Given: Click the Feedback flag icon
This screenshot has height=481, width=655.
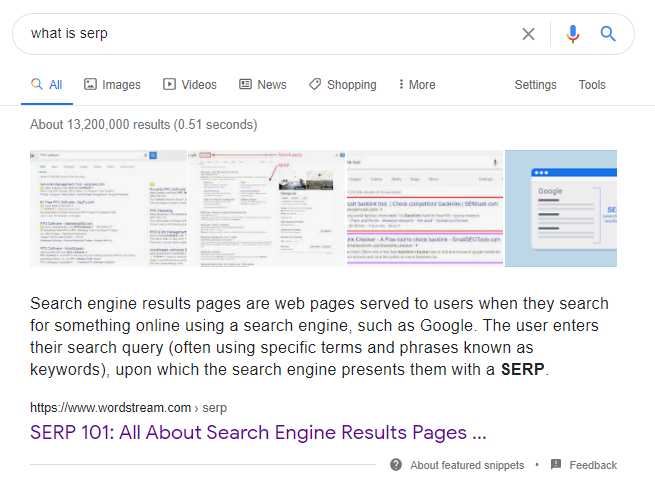Looking at the screenshot, I should pos(555,465).
